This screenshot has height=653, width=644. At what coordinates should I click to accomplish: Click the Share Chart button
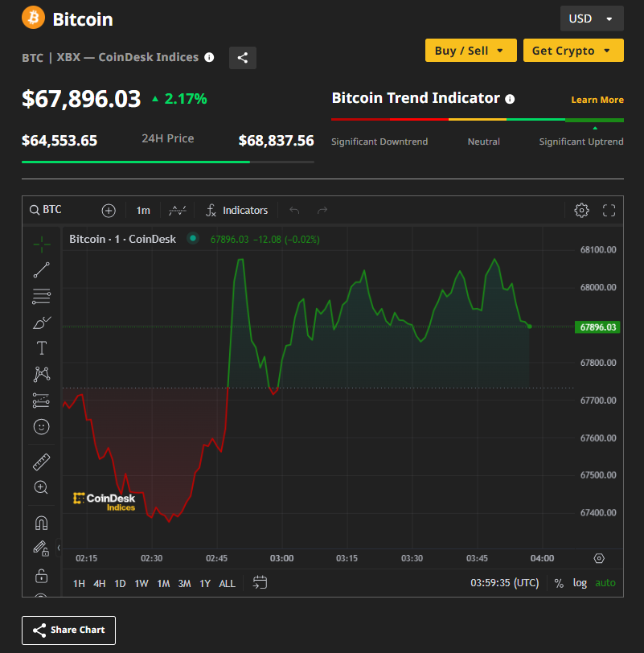[68, 630]
